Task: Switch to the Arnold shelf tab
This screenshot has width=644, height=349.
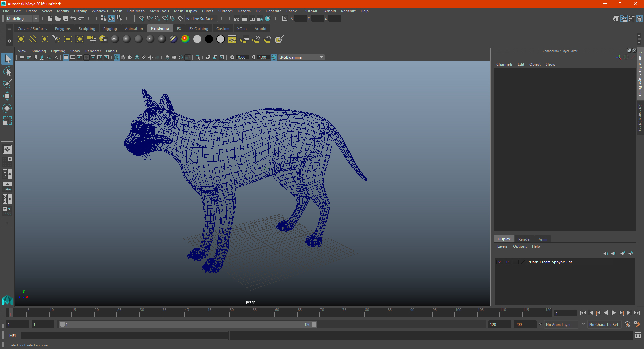Action: click(260, 29)
